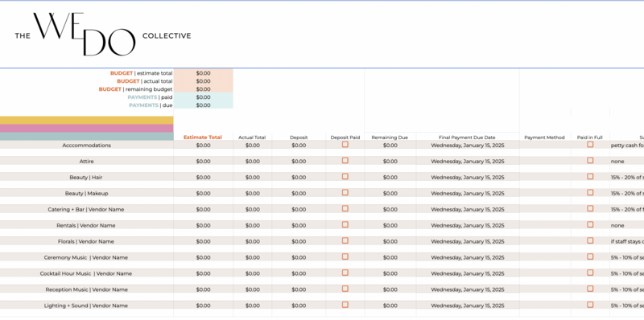Mark Deposit Paid for Florals row

coord(345,240)
